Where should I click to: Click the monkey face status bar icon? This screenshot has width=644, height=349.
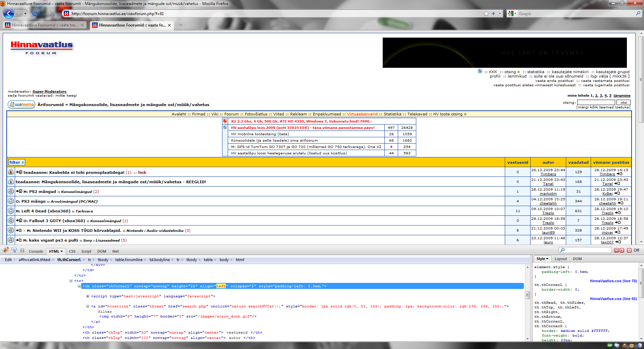632,345
